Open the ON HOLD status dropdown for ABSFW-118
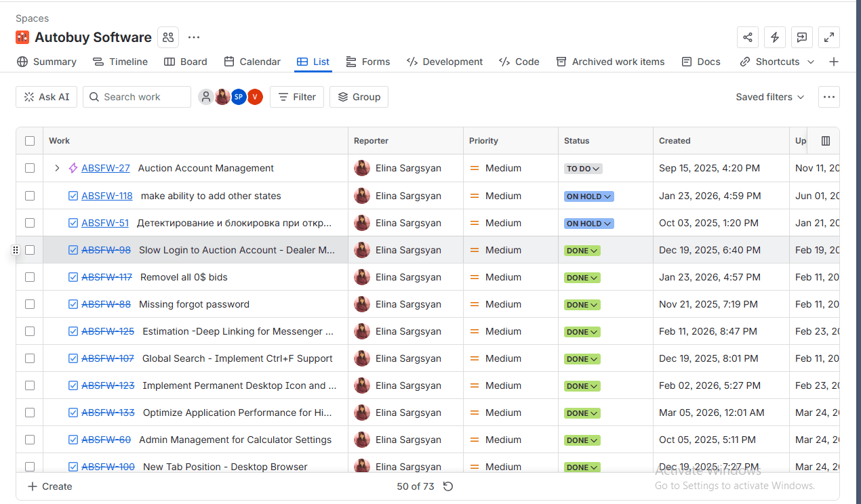 [x=588, y=196]
